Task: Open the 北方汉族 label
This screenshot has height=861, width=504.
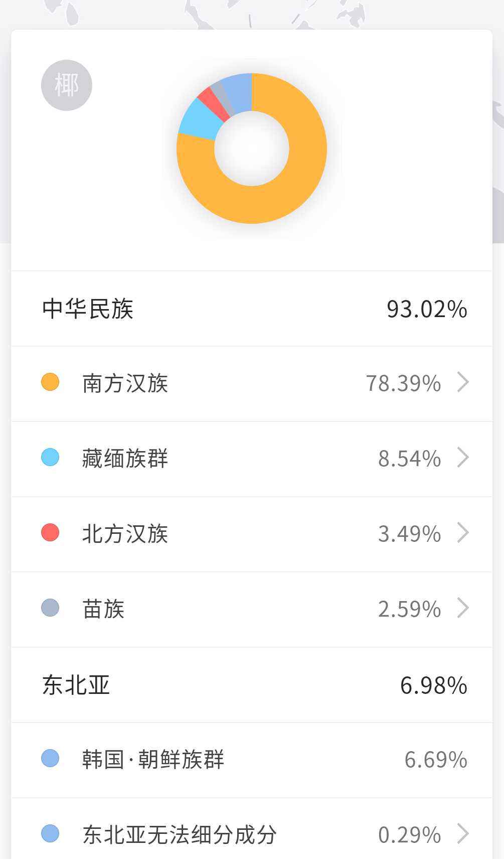Action: (x=125, y=533)
